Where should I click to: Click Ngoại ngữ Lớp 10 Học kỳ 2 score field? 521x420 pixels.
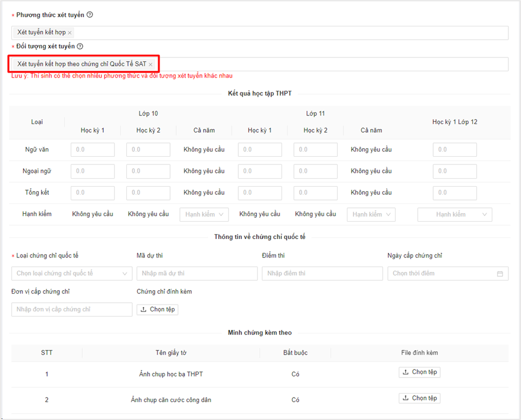148,171
